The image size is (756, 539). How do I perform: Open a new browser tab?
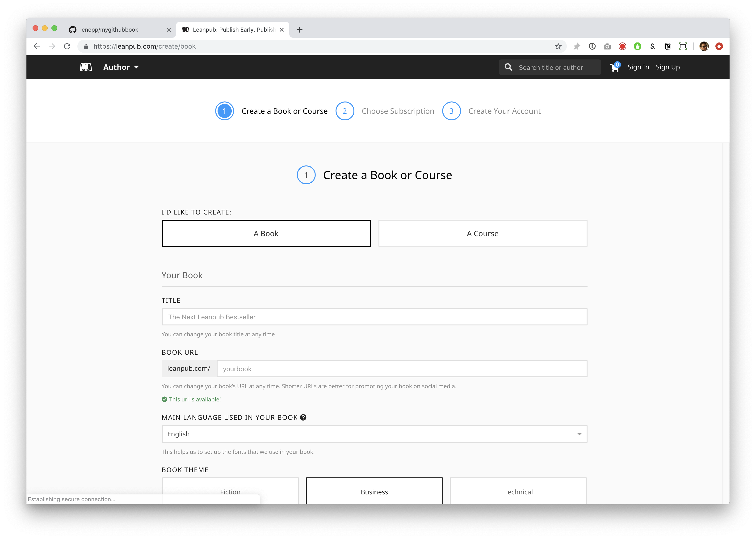(300, 30)
